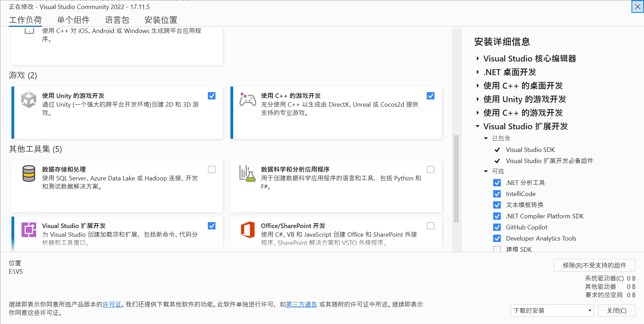This screenshot has width=644, height=324.
Task: Click the Office/SharePoint development icon
Action: click(x=247, y=230)
